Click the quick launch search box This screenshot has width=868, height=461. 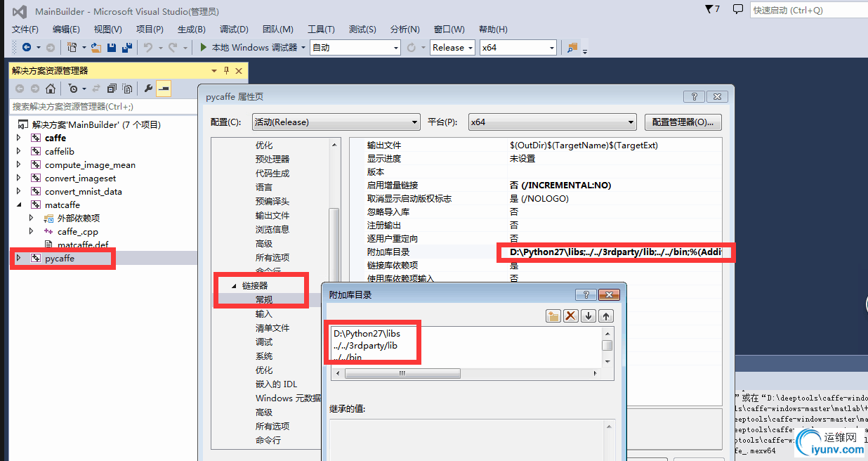click(808, 10)
